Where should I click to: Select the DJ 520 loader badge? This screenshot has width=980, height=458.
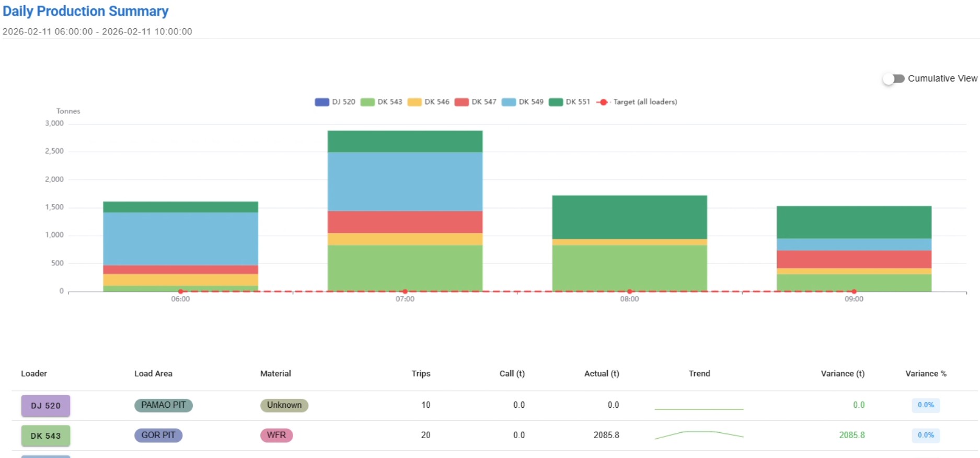pyautogui.click(x=45, y=406)
